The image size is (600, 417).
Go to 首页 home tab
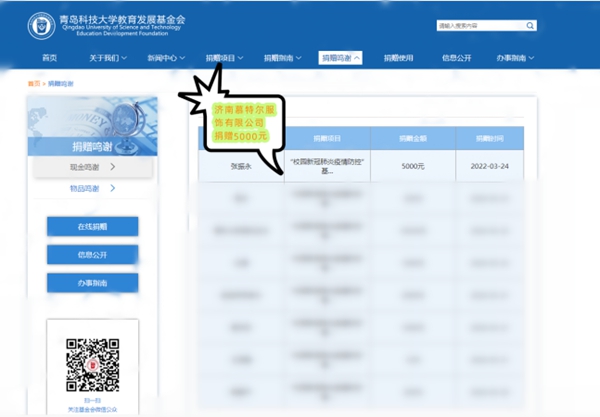[x=50, y=58]
